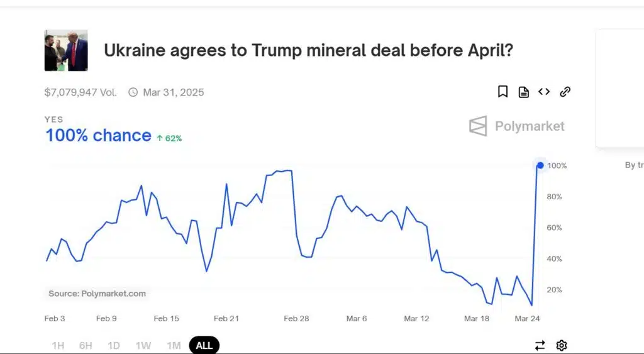The height and width of the screenshot is (354, 644).
Task: Switch to the 1W time range
Action: (143, 345)
